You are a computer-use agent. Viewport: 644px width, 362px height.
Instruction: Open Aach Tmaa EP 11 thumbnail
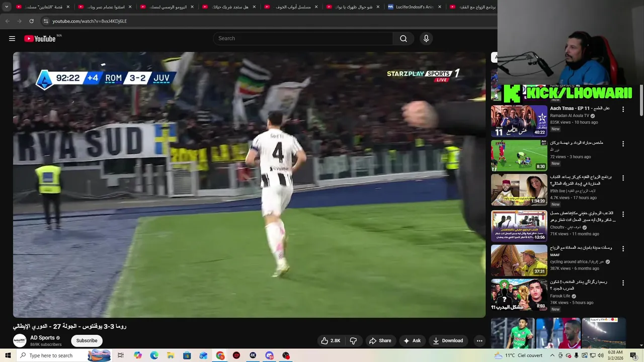click(519, 121)
